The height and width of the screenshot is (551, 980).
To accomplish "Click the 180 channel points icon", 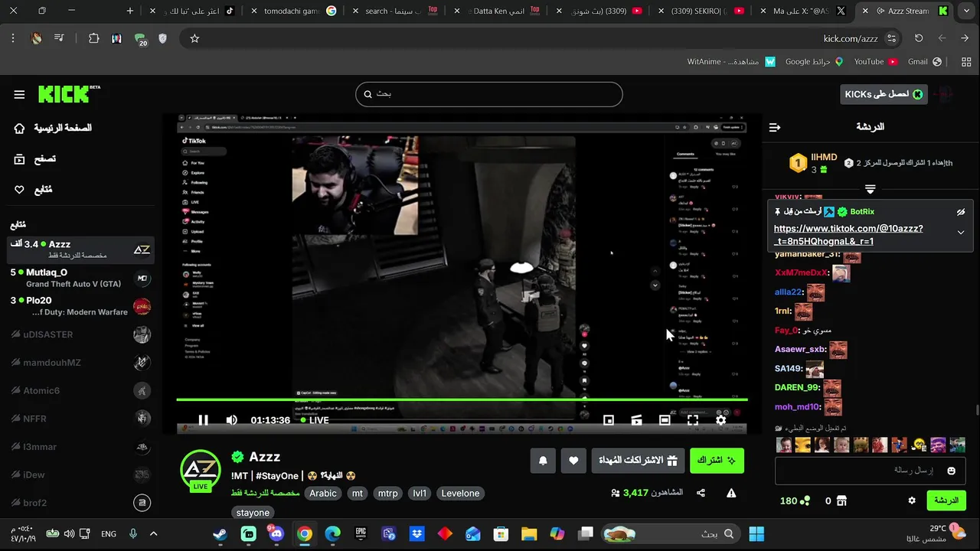I will coord(805,500).
